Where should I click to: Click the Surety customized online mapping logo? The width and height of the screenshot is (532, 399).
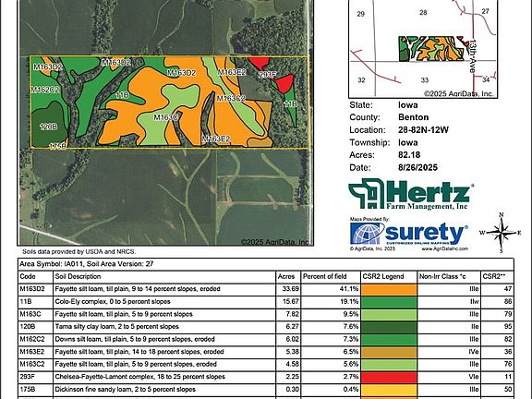409,234
